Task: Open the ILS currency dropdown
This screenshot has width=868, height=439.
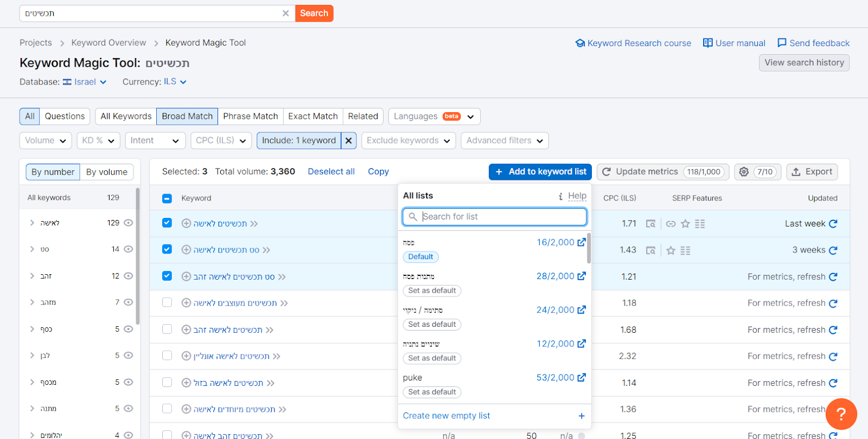Action: [x=175, y=82]
